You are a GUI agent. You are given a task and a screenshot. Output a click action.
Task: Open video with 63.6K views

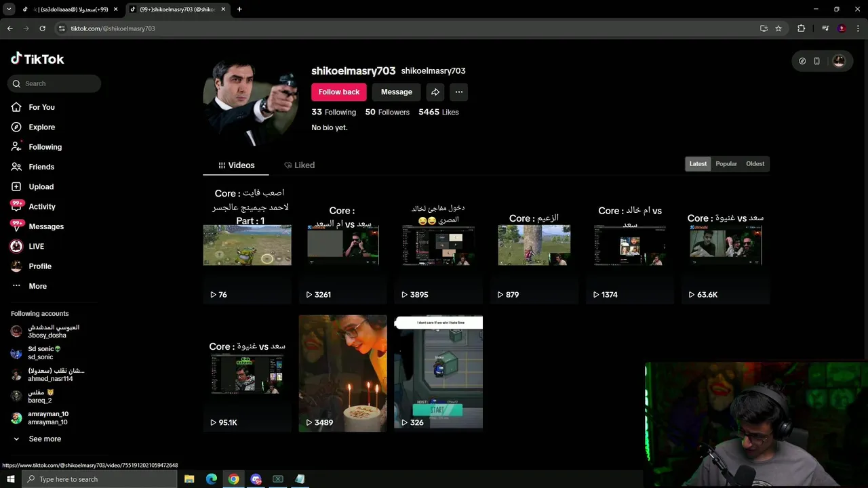click(725, 245)
